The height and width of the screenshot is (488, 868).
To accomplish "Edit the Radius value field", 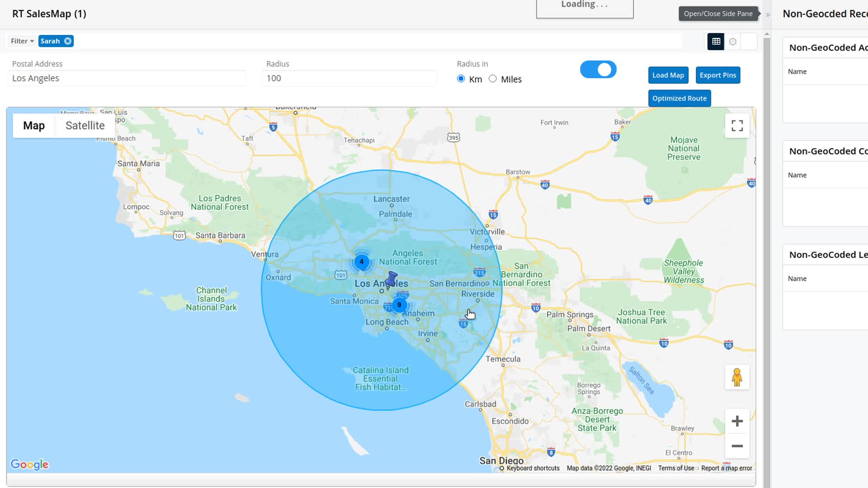I will tap(349, 78).
